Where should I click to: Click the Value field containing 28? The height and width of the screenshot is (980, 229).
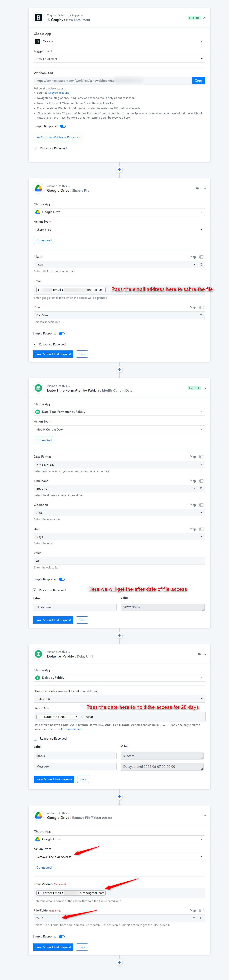[119, 560]
